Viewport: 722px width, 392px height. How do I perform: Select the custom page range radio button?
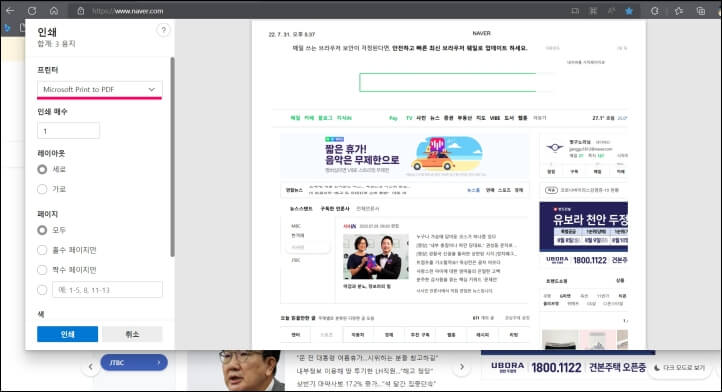point(42,290)
